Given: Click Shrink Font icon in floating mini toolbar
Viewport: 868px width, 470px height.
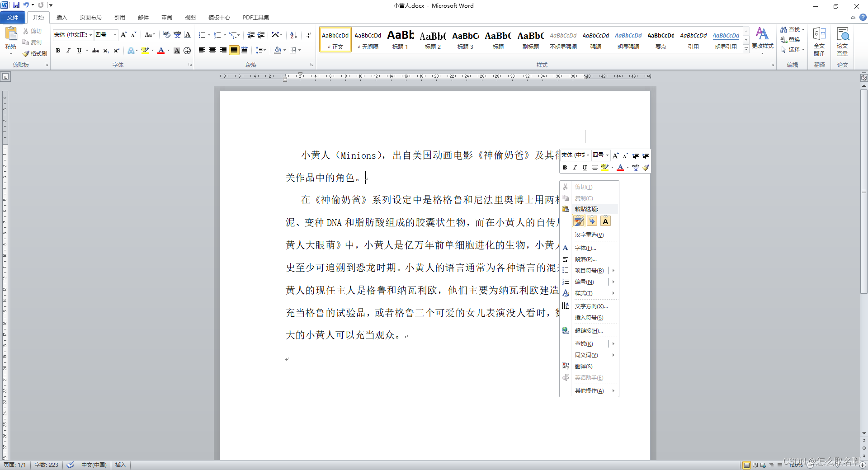Looking at the screenshot, I should pyautogui.click(x=625, y=155).
